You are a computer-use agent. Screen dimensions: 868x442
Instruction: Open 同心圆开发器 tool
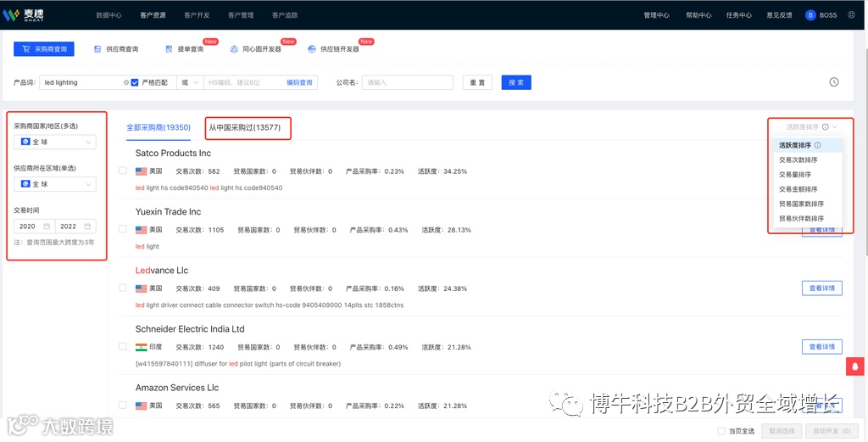coord(256,48)
